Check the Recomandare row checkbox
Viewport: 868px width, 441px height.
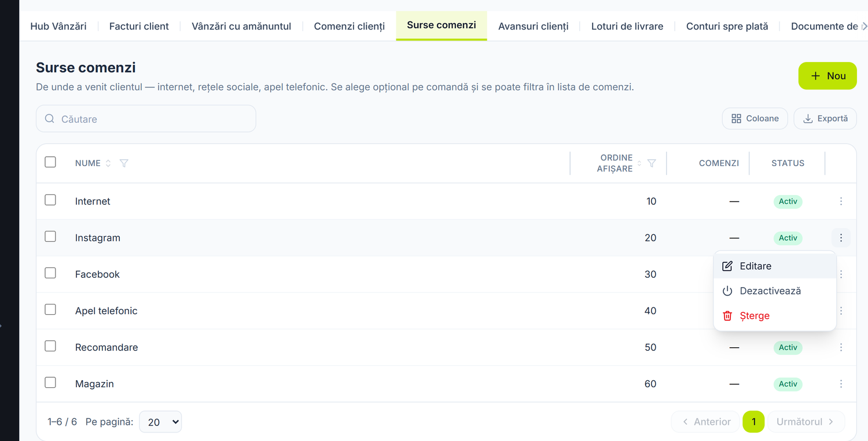tap(50, 346)
